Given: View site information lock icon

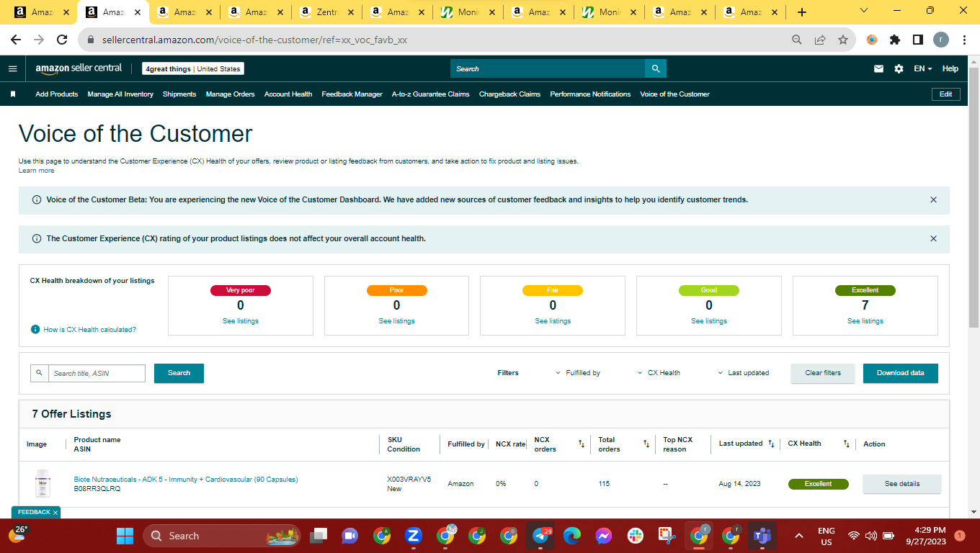Looking at the screenshot, I should click(x=91, y=40).
